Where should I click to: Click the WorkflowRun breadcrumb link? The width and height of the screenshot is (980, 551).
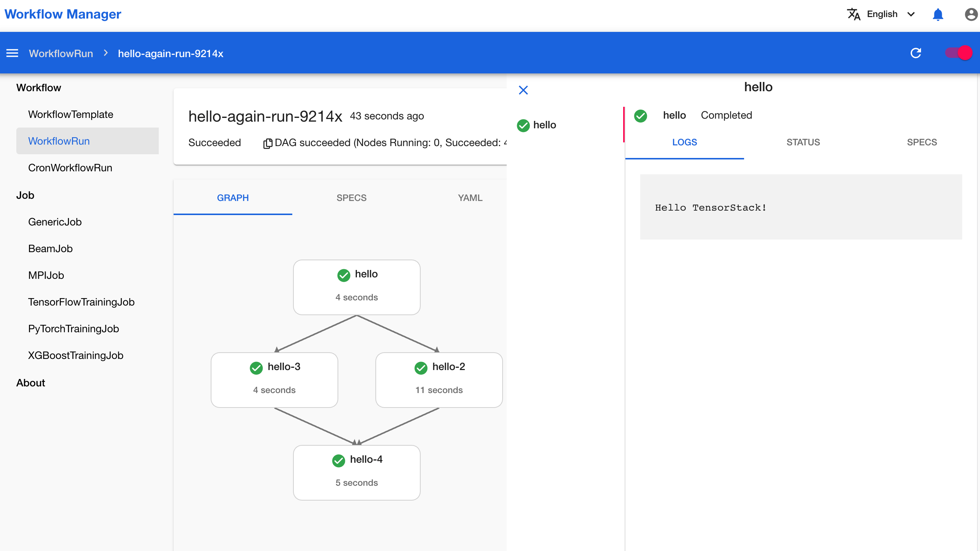click(x=60, y=53)
